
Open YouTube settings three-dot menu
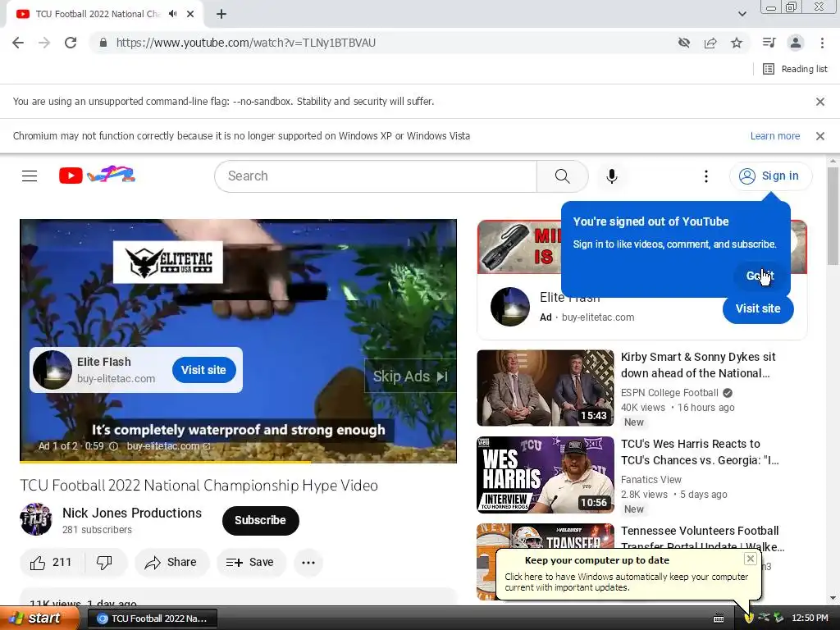tap(706, 176)
